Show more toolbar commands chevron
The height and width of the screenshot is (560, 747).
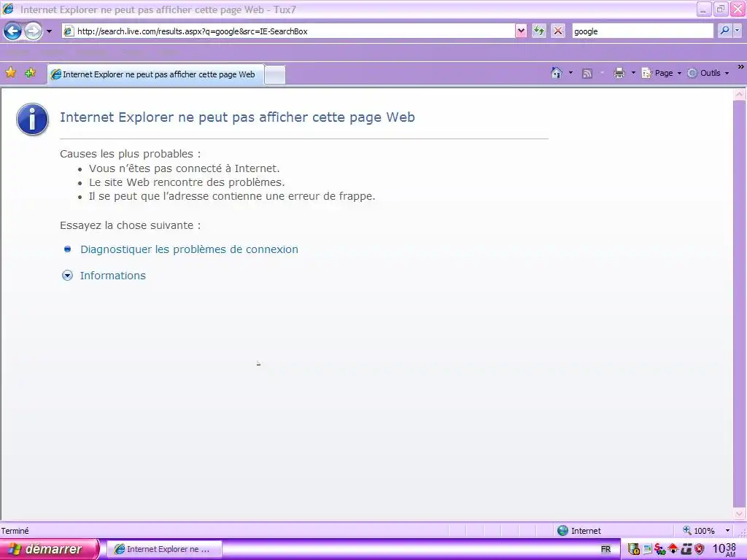(741, 67)
